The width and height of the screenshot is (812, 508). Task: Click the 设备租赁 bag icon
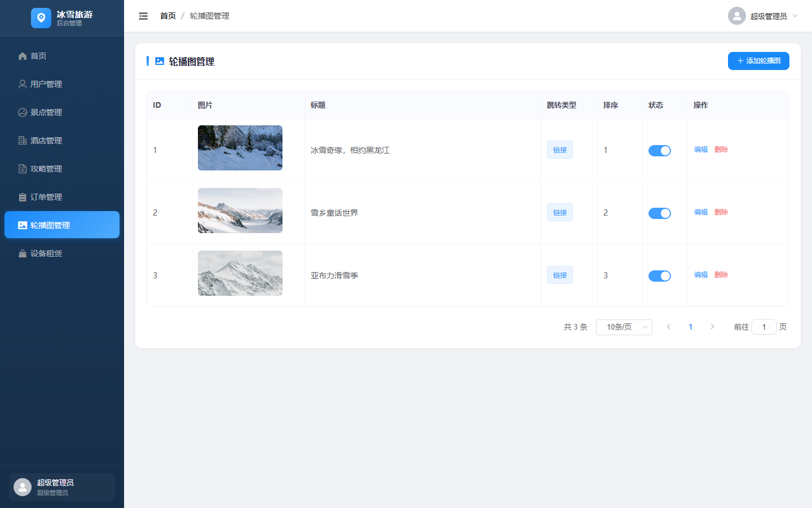pyautogui.click(x=23, y=253)
